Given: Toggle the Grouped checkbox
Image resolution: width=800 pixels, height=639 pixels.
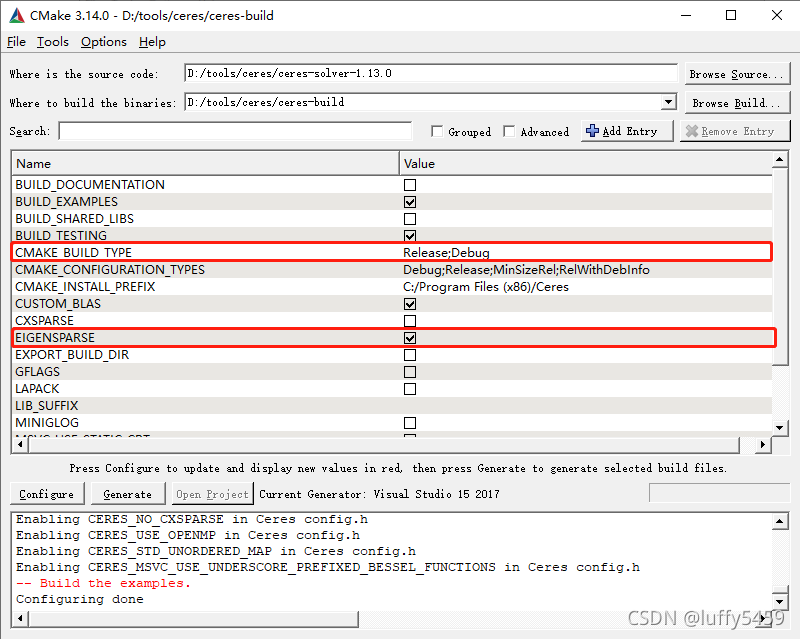Looking at the screenshot, I should (437, 132).
